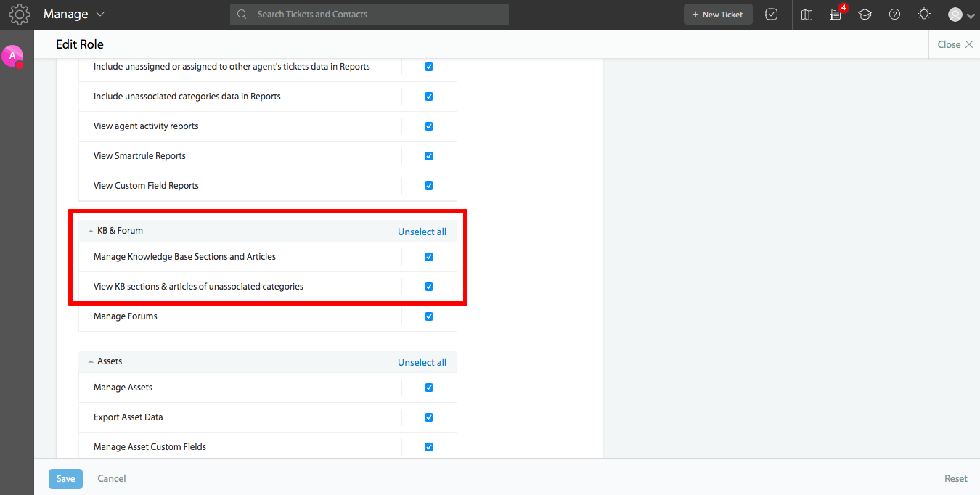This screenshot has width=980, height=495.
Task: View notifications via the news icon with badge 4
Action: click(x=835, y=15)
